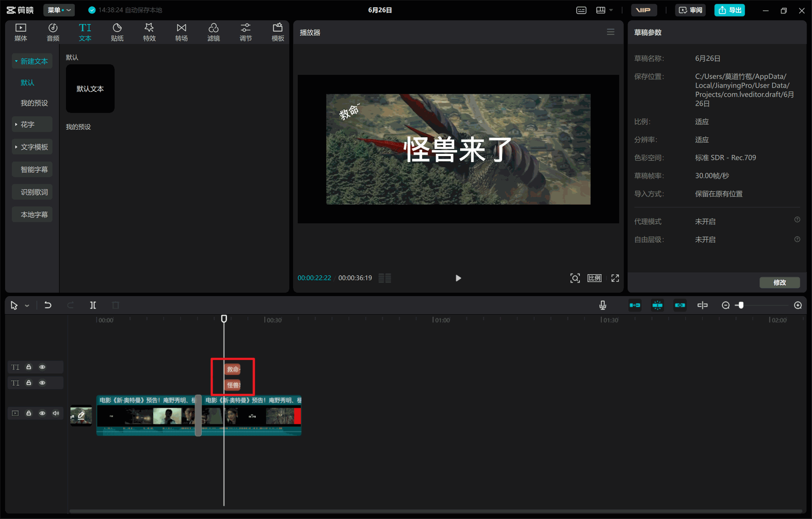Screen dimensions: 812x519
Task: Click the 修改 modify button
Action: coord(780,282)
